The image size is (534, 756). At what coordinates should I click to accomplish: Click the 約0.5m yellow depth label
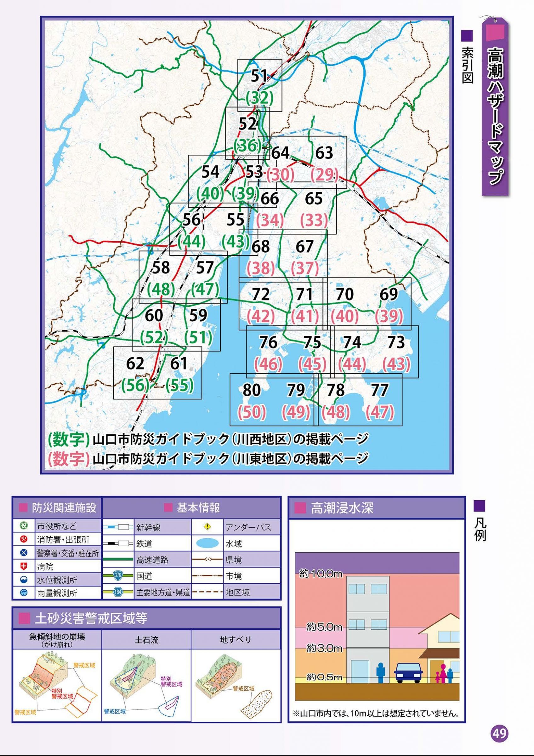pos(324,677)
